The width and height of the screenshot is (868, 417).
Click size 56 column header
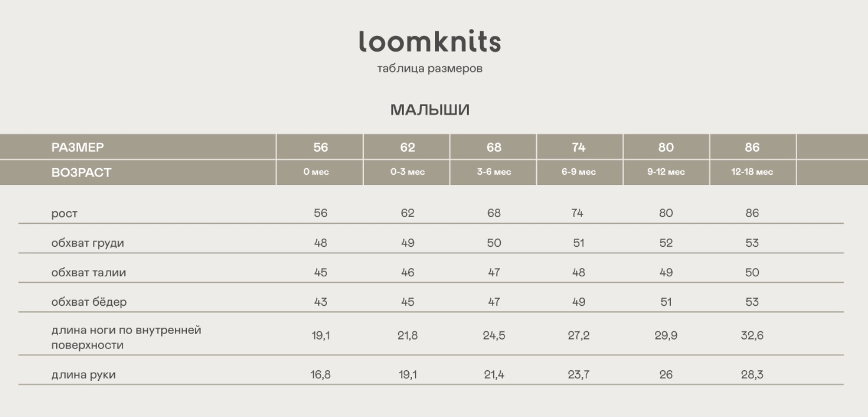pos(321,147)
